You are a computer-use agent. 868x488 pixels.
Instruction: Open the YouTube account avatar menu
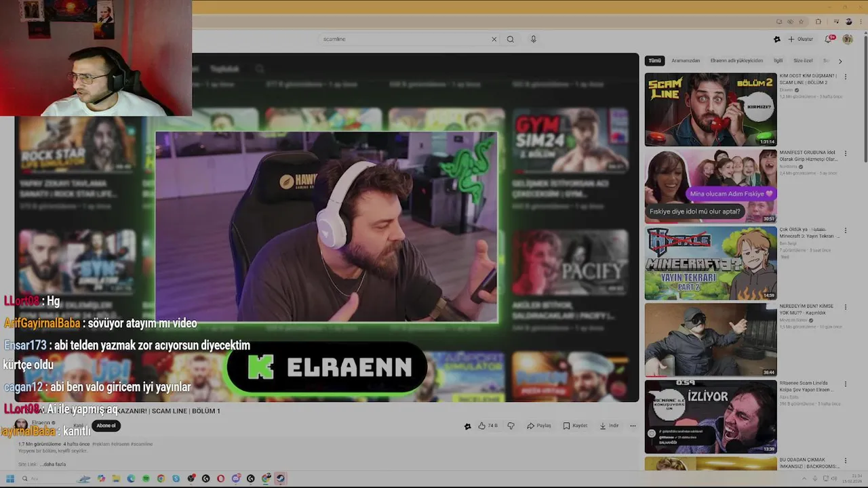[848, 39]
